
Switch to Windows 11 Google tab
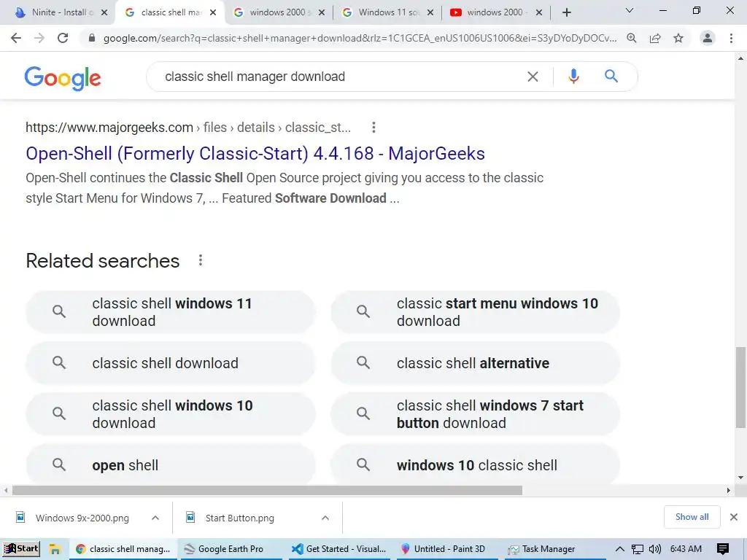click(x=386, y=12)
